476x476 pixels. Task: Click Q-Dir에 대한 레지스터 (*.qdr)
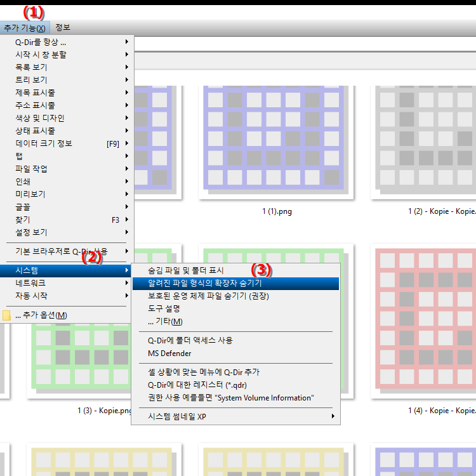235,385
